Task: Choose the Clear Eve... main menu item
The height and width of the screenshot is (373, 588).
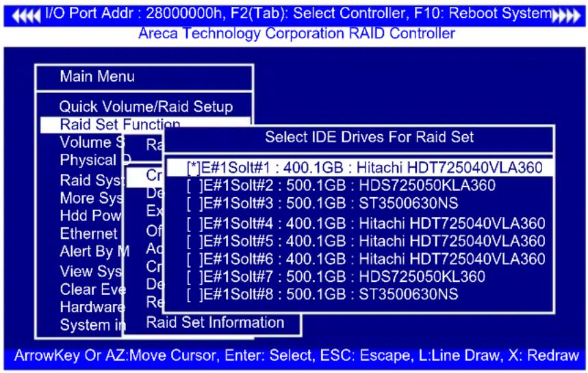Action: [92, 290]
